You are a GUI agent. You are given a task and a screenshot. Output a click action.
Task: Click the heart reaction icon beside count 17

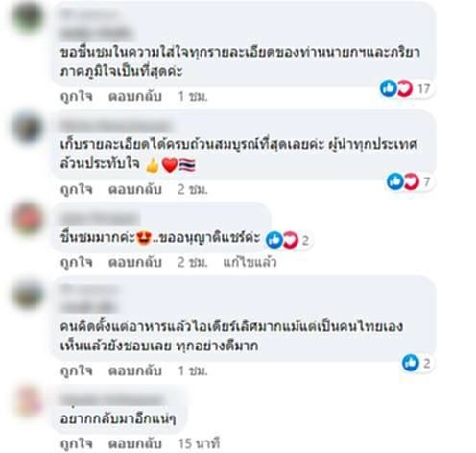pos(405,88)
